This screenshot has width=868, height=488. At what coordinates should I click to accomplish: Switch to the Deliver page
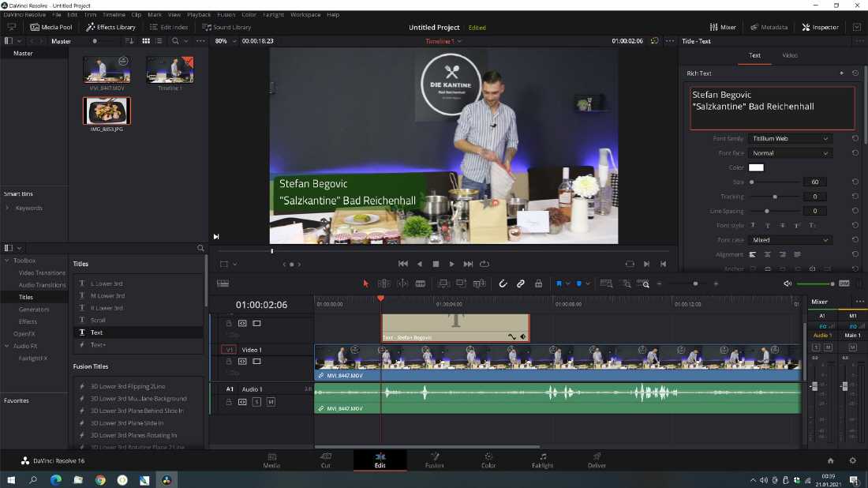(597, 460)
